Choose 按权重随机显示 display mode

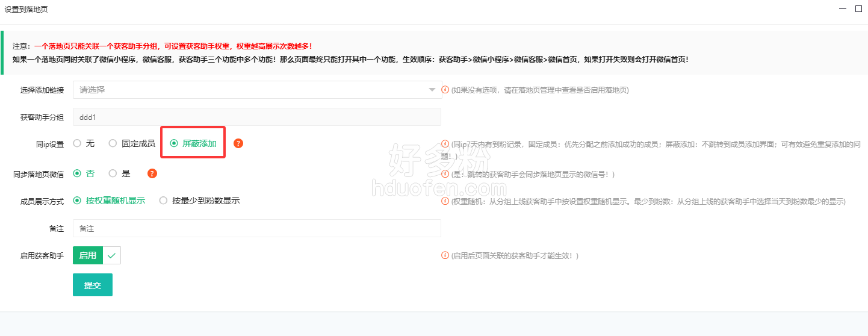coord(77,201)
